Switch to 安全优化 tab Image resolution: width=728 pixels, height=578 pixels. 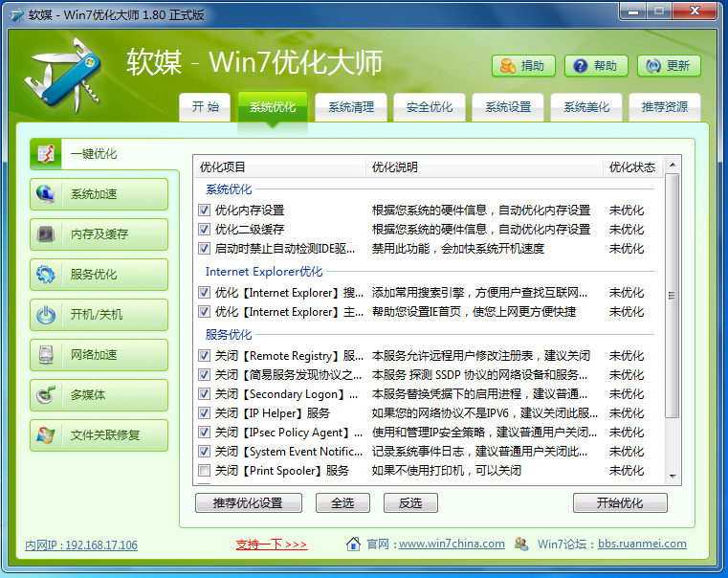(x=429, y=107)
